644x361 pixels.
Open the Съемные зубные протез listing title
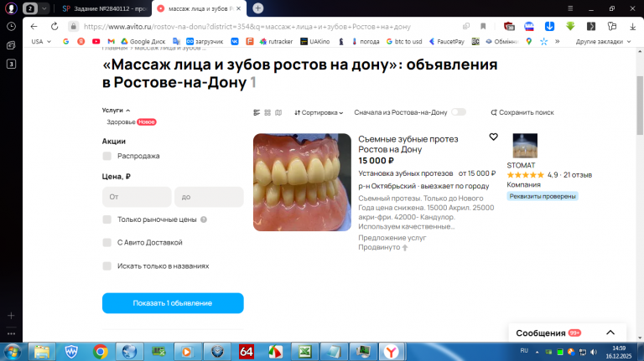pyautogui.click(x=408, y=144)
